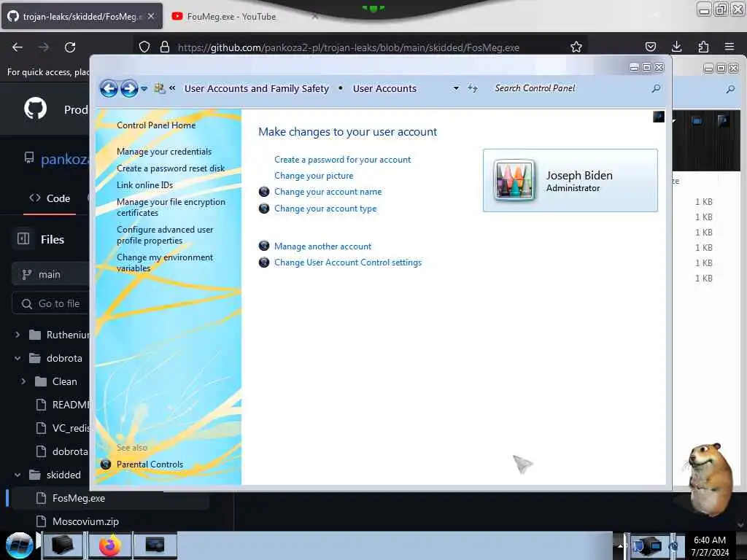Click the refresh icon beside the address bar
This screenshot has height=560, width=747.
click(472, 88)
